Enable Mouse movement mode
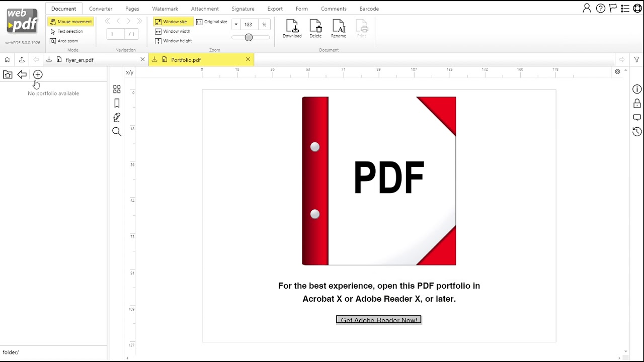 (x=71, y=22)
